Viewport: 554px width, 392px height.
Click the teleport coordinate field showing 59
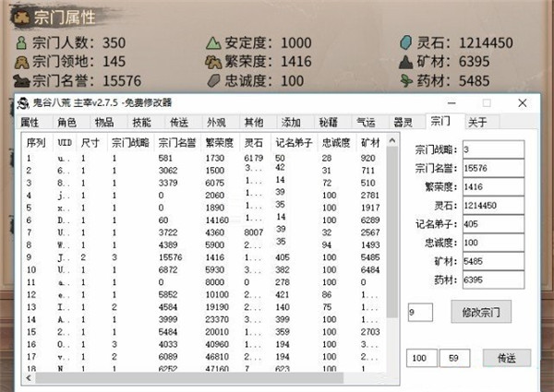coord(454,358)
